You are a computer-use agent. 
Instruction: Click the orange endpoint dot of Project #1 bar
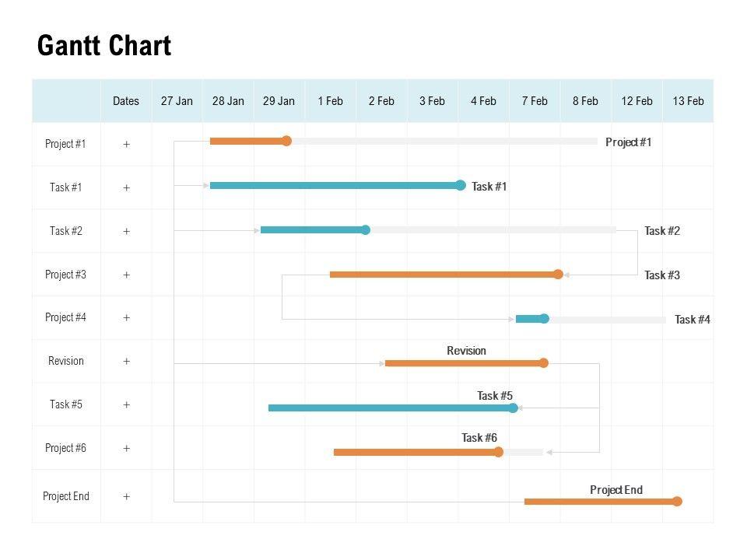pyautogui.click(x=286, y=141)
